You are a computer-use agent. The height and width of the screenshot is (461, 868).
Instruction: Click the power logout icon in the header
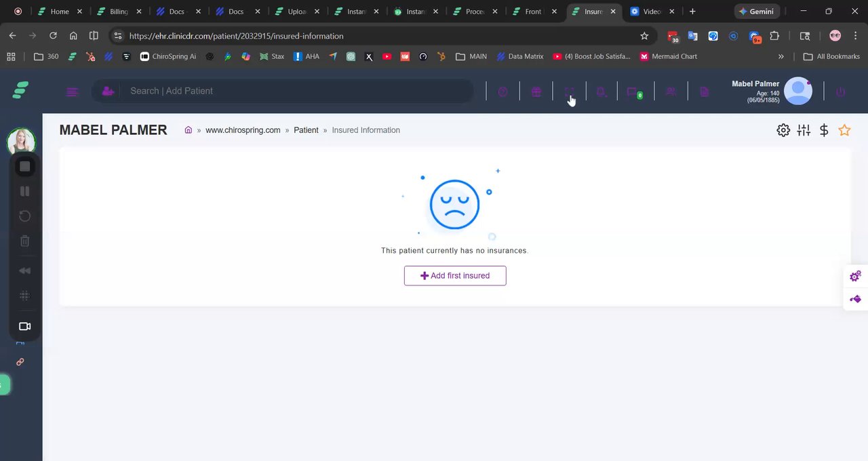click(840, 92)
